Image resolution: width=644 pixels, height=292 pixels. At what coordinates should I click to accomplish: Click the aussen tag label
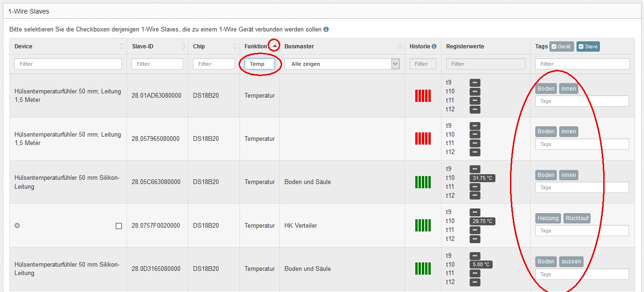point(571,261)
